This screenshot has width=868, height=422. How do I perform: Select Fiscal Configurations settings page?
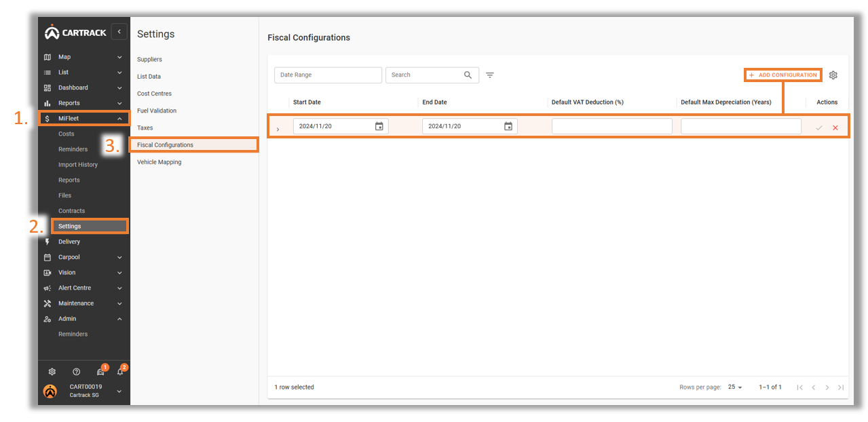[x=194, y=145]
